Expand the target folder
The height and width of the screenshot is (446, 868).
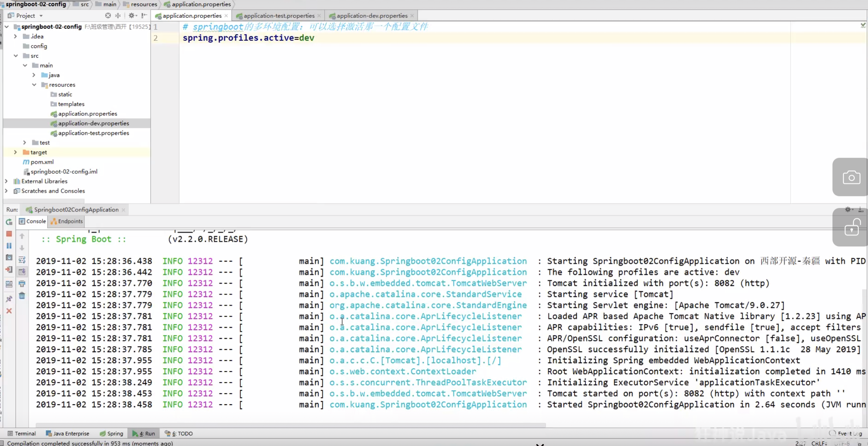click(x=15, y=152)
